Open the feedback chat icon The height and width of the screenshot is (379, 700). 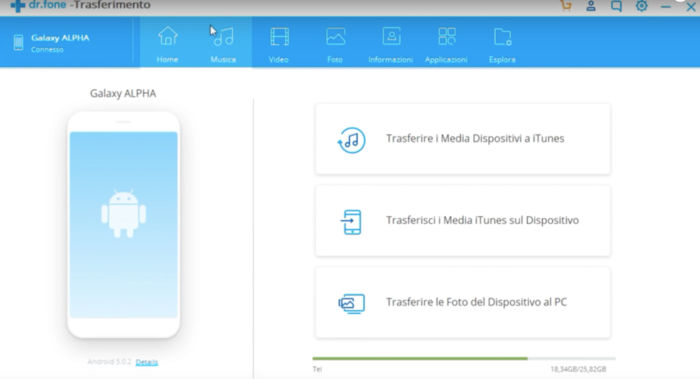(x=616, y=6)
